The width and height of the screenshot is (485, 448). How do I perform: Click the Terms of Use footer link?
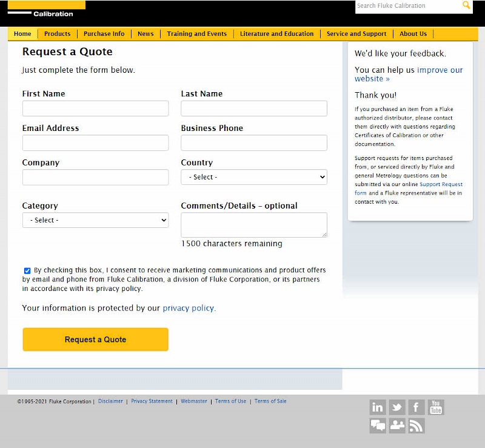[230, 401]
